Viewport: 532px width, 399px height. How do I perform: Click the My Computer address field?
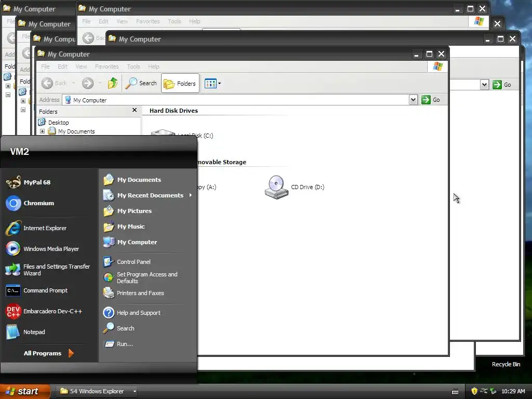click(236, 100)
